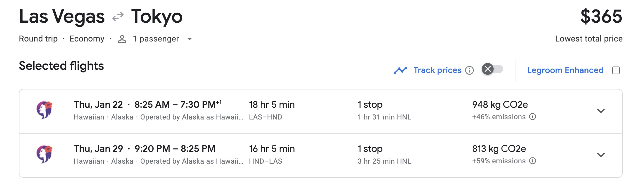
Task: Select the Round trip option
Action: pyautogui.click(x=38, y=39)
